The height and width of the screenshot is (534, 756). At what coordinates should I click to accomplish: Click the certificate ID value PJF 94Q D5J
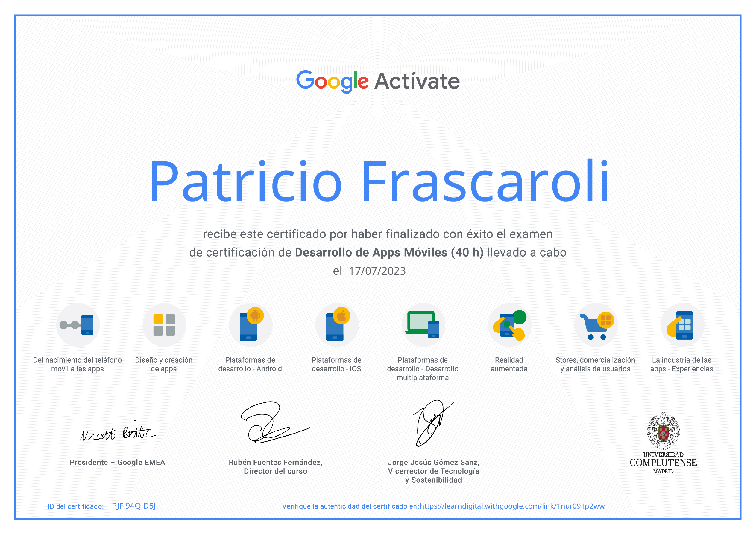pyautogui.click(x=134, y=506)
